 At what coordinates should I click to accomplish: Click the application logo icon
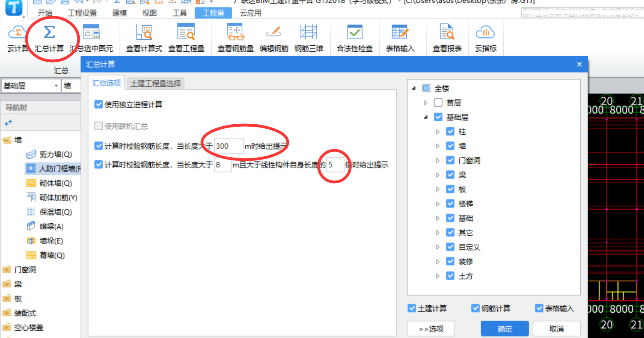point(14,8)
